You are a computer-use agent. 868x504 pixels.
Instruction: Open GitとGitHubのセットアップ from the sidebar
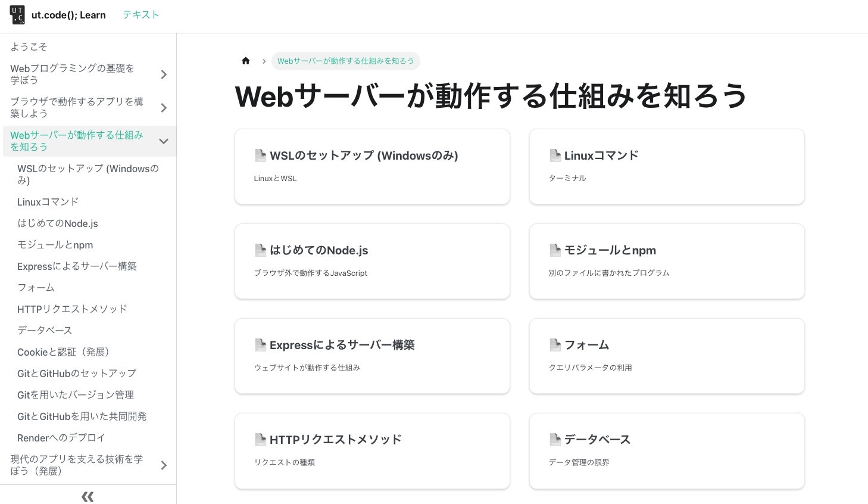[x=77, y=374]
